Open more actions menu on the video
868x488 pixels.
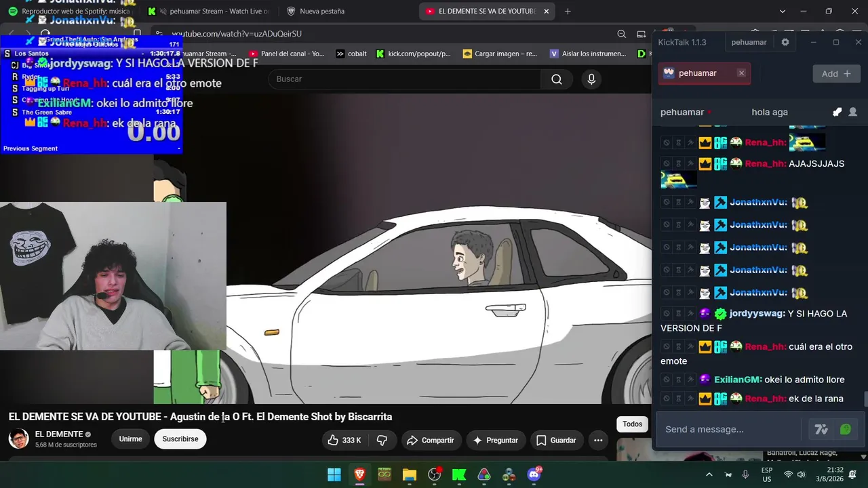[x=598, y=441]
